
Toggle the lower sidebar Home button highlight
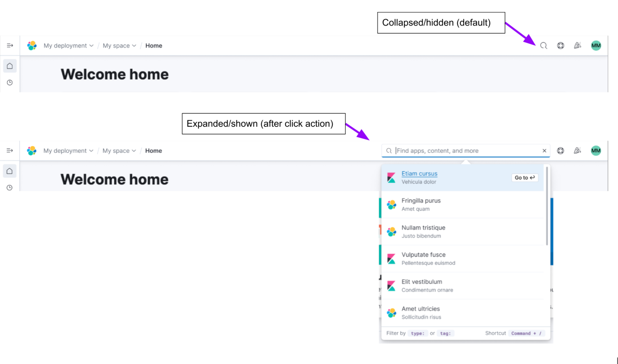point(10,171)
